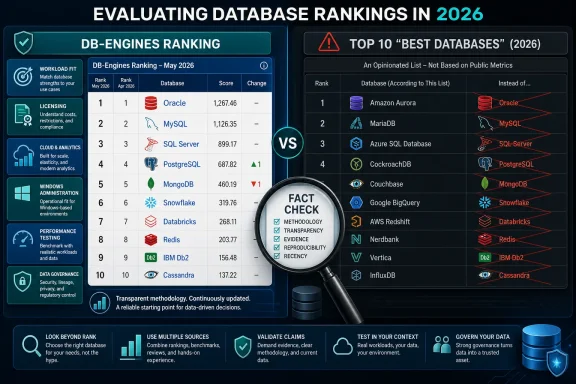
Task: Click the Oracle logo in the ranking table
Action: pyautogui.click(x=151, y=103)
